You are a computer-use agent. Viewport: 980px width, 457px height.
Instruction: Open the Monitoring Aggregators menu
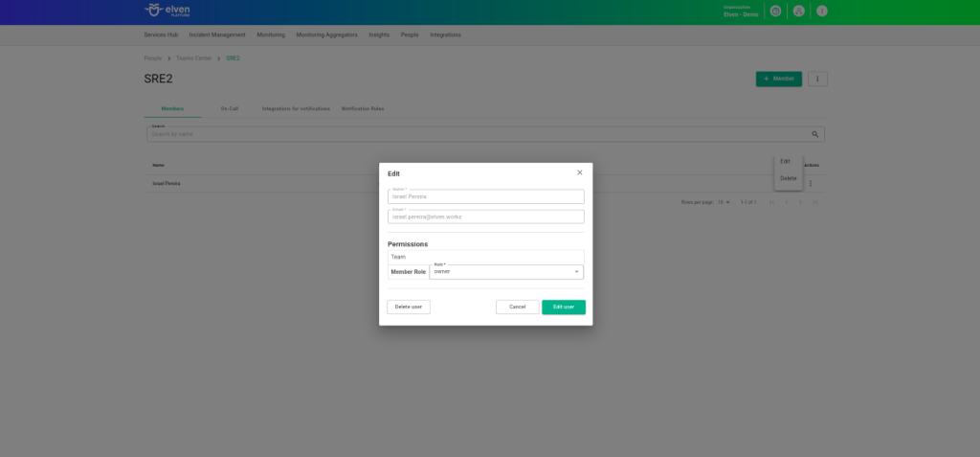click(326, 34)
